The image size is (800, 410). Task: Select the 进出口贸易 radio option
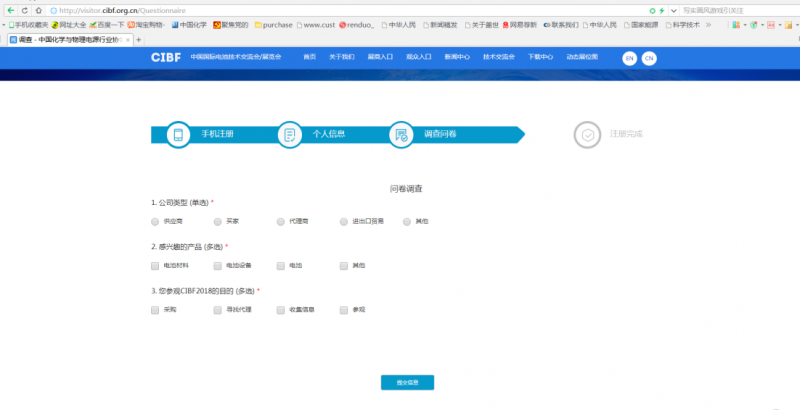[344, 221]
